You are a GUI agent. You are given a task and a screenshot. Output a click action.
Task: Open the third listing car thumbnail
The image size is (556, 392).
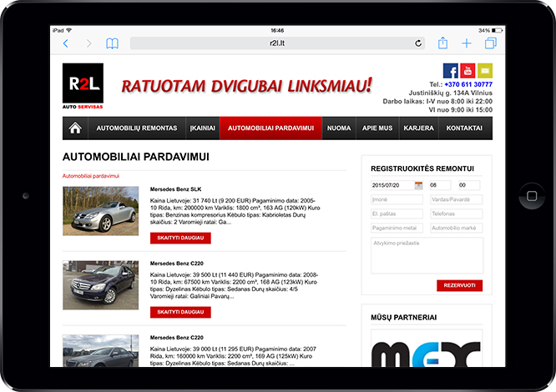pyautogui.click(x=101, y=351)
